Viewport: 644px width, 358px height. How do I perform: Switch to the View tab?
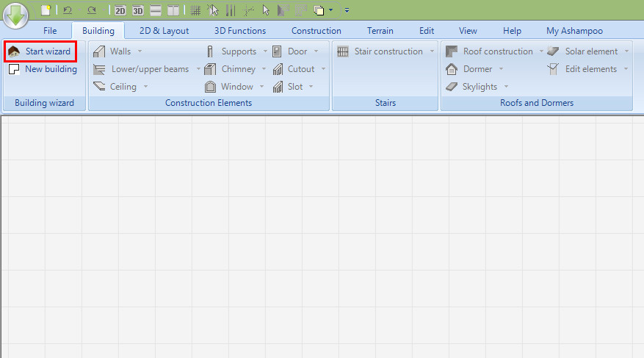468,31
